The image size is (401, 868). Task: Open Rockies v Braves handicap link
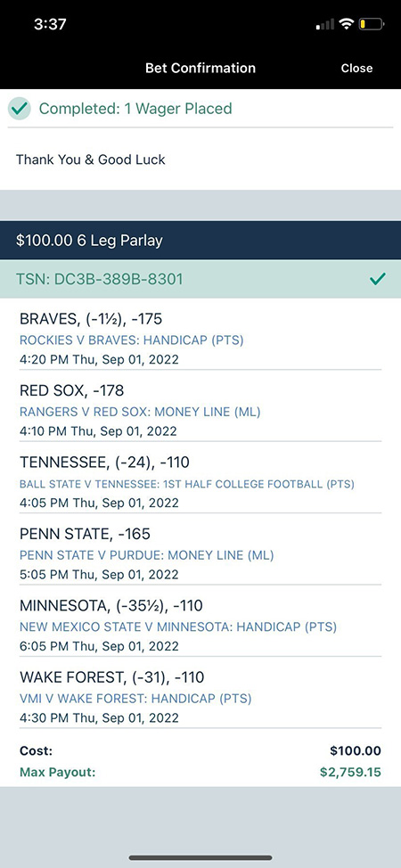[x=131, y=340]
